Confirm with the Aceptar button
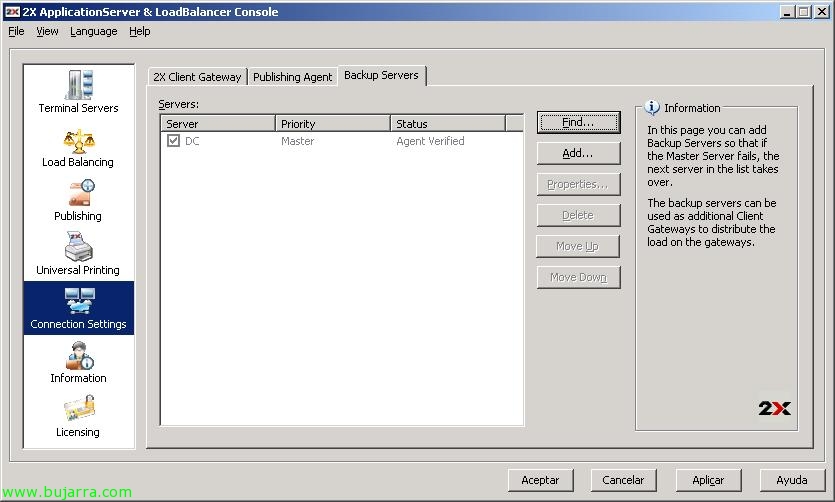835x502 pixels. 541,480
